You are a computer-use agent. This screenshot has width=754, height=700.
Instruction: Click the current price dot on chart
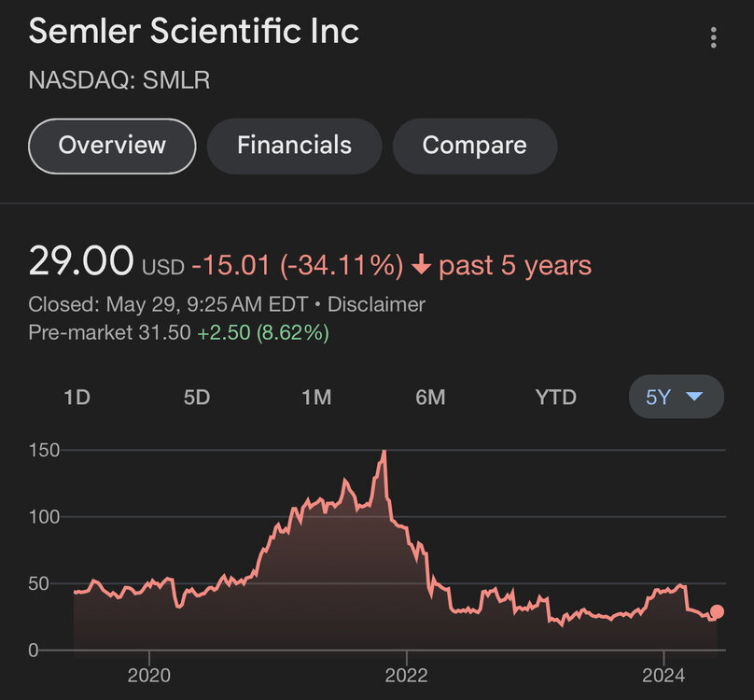pyautogui.click(x=717, y=612)
